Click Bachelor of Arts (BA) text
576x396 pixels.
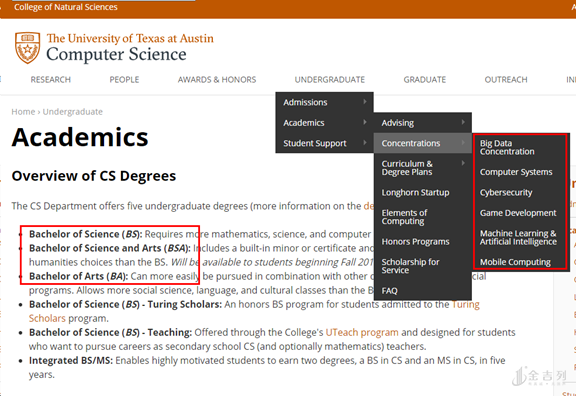pyautogui.click(x=79, y=276)
